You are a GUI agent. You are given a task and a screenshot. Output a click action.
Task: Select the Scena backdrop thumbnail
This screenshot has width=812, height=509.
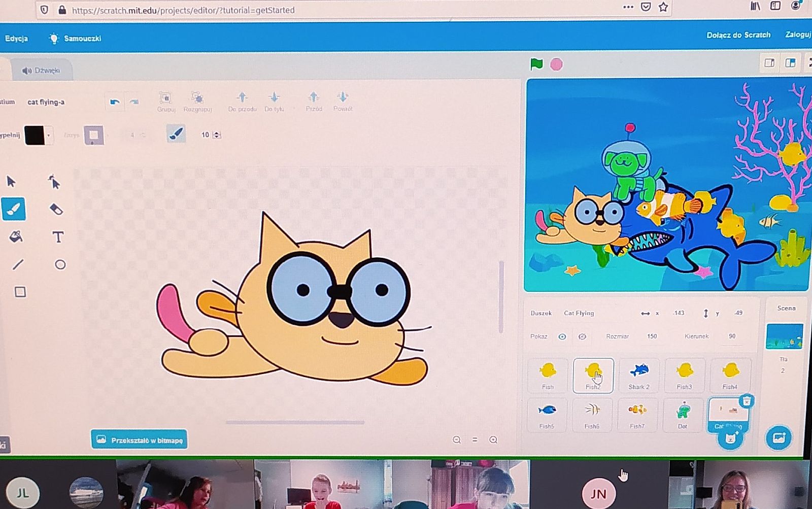point(784,336)
